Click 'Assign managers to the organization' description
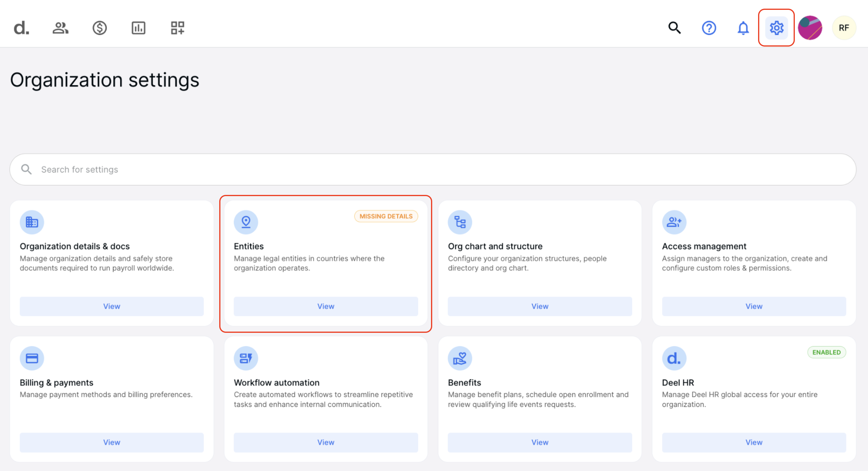868x471 pixels. click(x=744, y=263)
